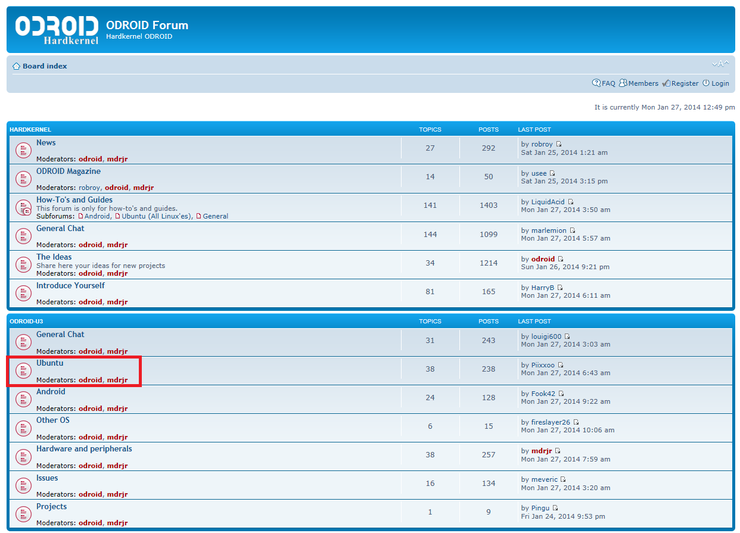Open the Register link

pyautogui.click(x=685, y=84)
